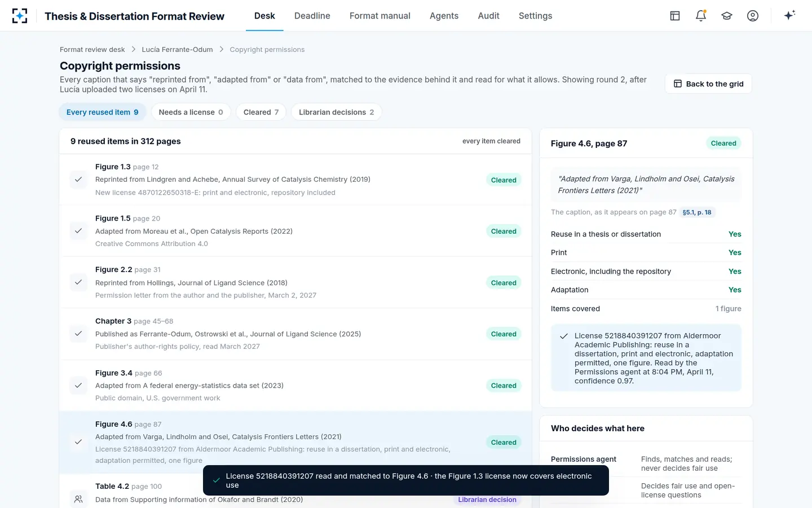This screenshot has width=812, height=508.
Task: Open the Settings tab
Action: tap(536, 16)
